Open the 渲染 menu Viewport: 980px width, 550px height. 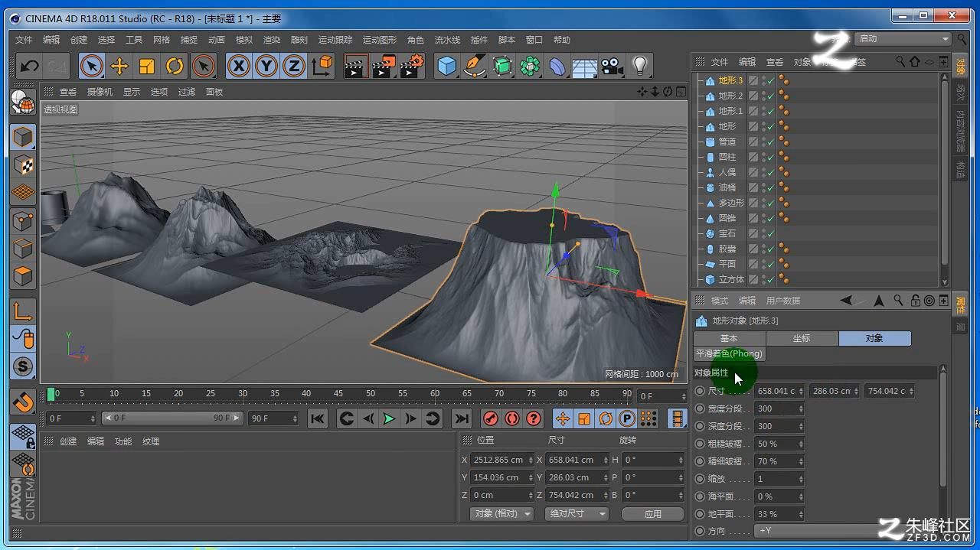pos(272,40)
